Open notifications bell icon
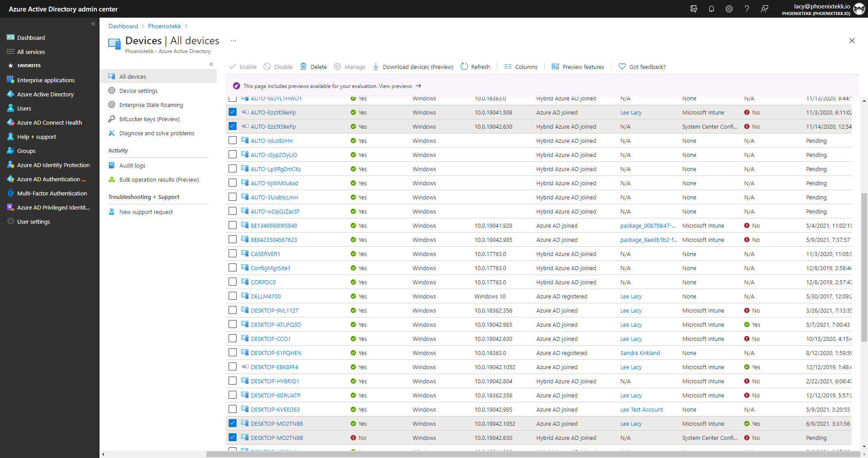 [x=711, y=9]
